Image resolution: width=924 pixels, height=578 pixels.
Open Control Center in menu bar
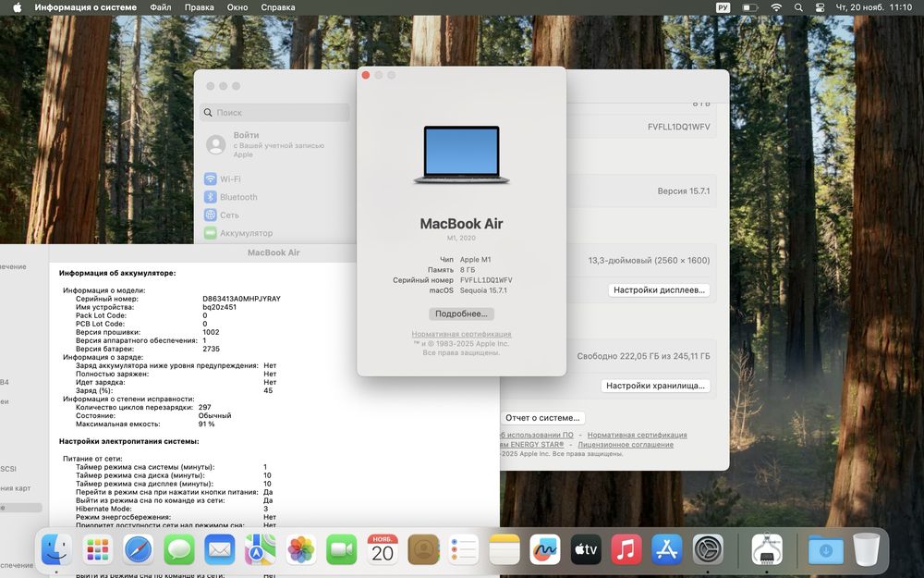(x=820, y=7)
